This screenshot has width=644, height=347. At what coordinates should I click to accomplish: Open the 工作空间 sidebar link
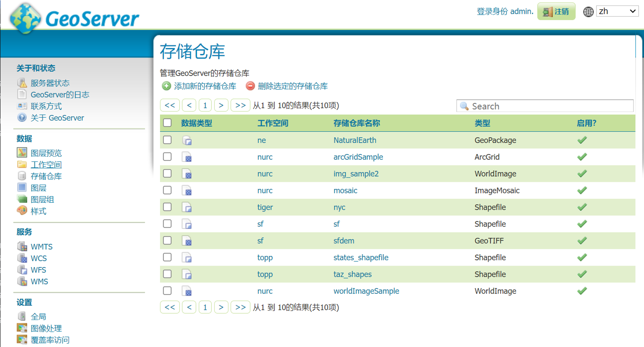point(46,164)
